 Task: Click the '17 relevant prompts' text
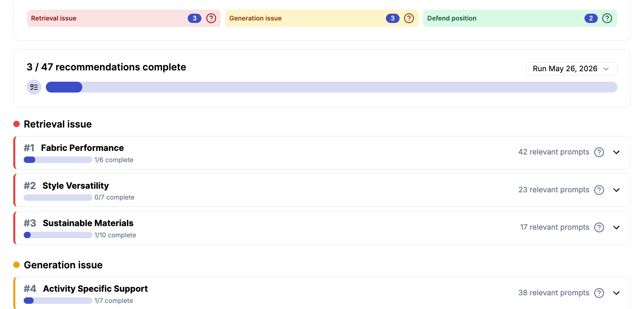pos(555,227)
